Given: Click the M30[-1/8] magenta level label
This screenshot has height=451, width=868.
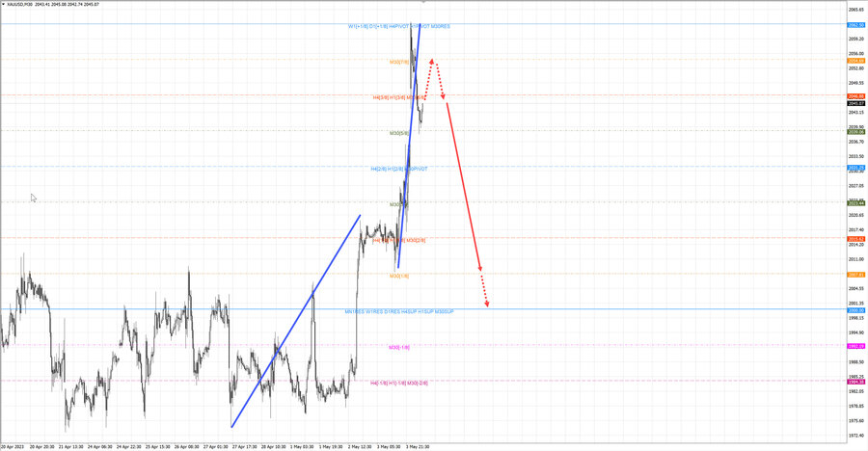Looking at the screenshot, I should tap(399, 348).
